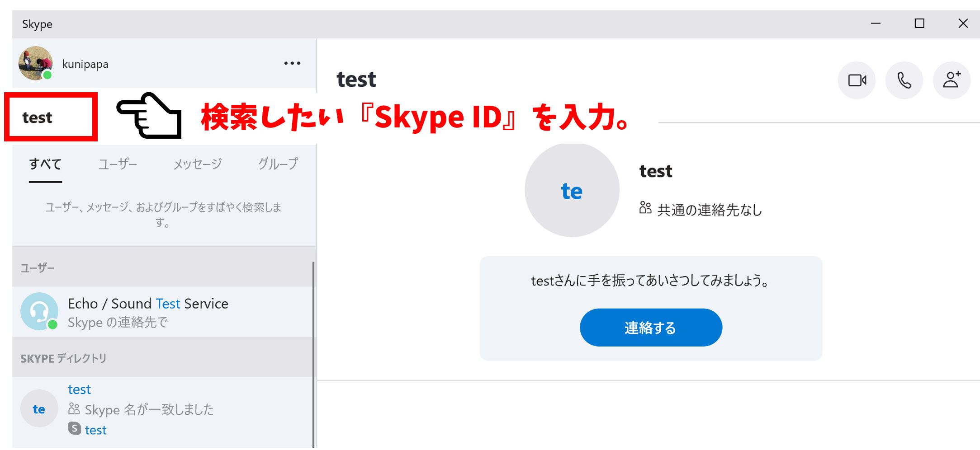This screenshot has width=980, height=450.
Task: Open the メッセージ tab
Action: (x=198, y=164)
